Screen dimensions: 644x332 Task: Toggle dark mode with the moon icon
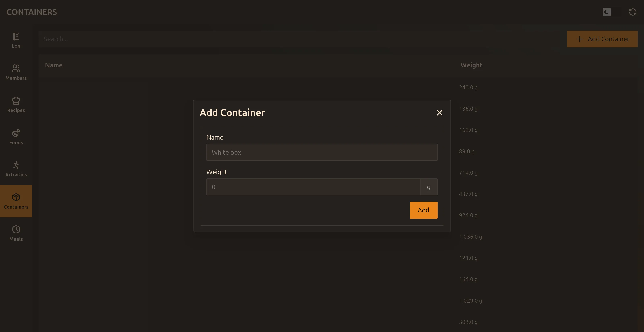[x=607, y=12]
